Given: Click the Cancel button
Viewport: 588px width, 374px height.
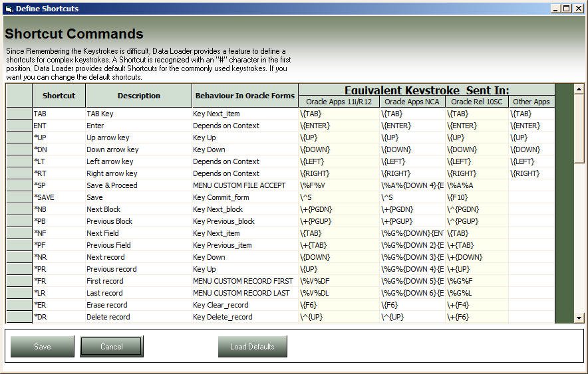Looking at the screenshot, I should [112, 346].
